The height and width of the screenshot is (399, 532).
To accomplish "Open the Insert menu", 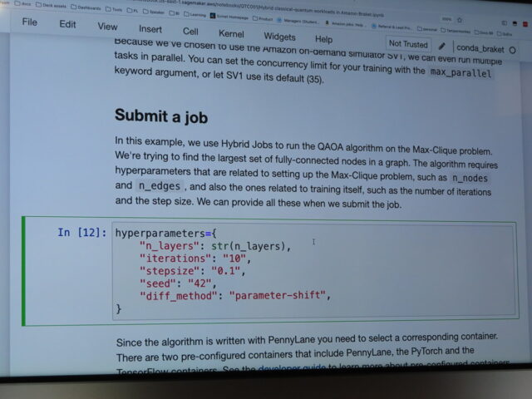I will click(150, 29).
